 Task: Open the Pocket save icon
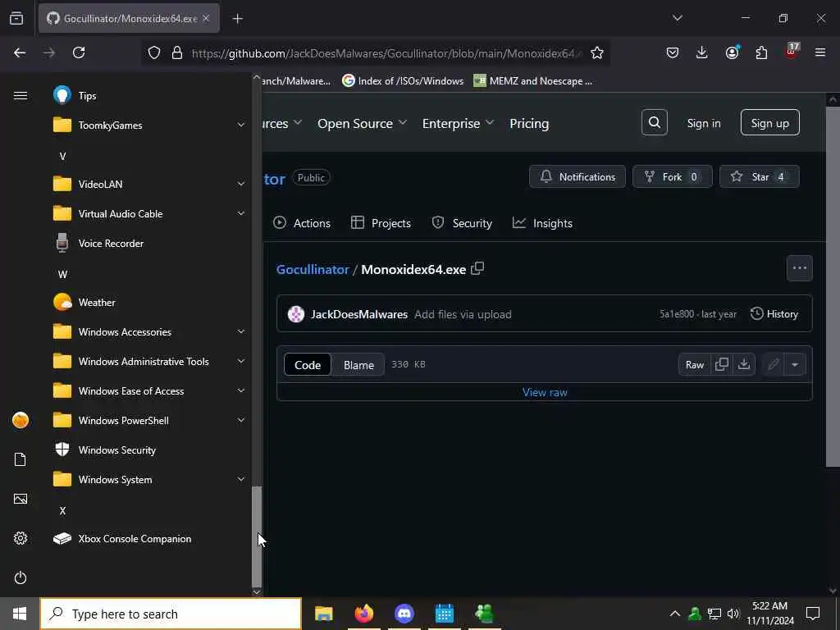point(673,52)
